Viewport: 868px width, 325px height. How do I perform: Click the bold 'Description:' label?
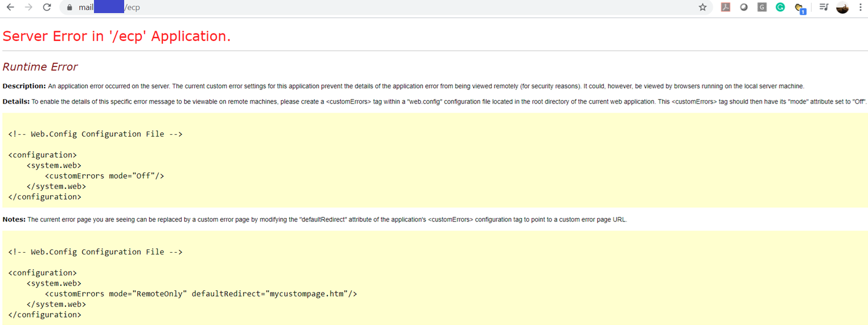point(24,86)
